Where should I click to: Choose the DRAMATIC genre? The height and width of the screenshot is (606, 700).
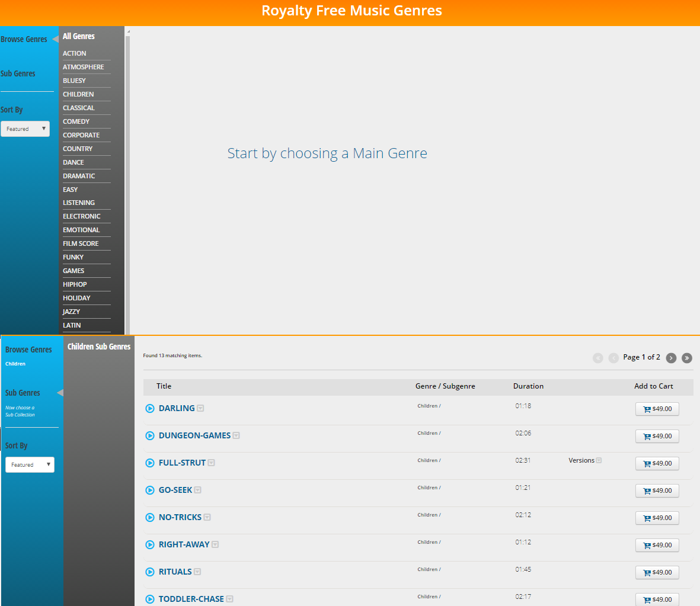[x=79, y=176]
